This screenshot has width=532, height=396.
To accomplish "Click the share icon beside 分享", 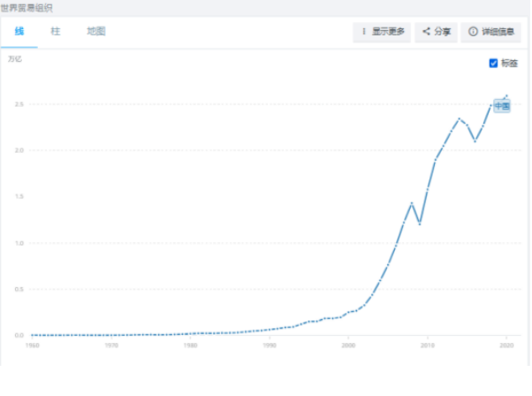I will point(426,32).
